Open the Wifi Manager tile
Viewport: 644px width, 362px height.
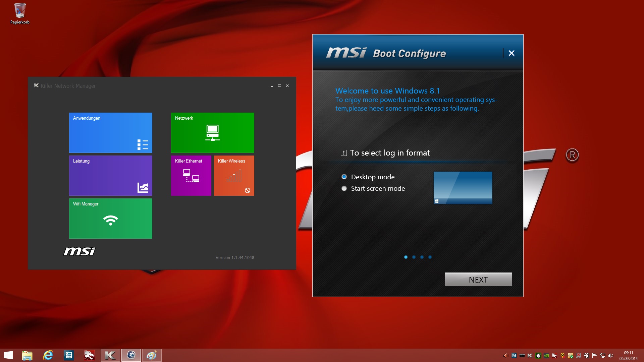click(111, 219)
